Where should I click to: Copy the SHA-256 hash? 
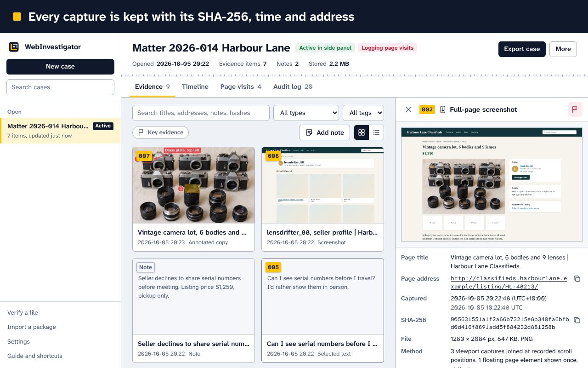(577, 320)
